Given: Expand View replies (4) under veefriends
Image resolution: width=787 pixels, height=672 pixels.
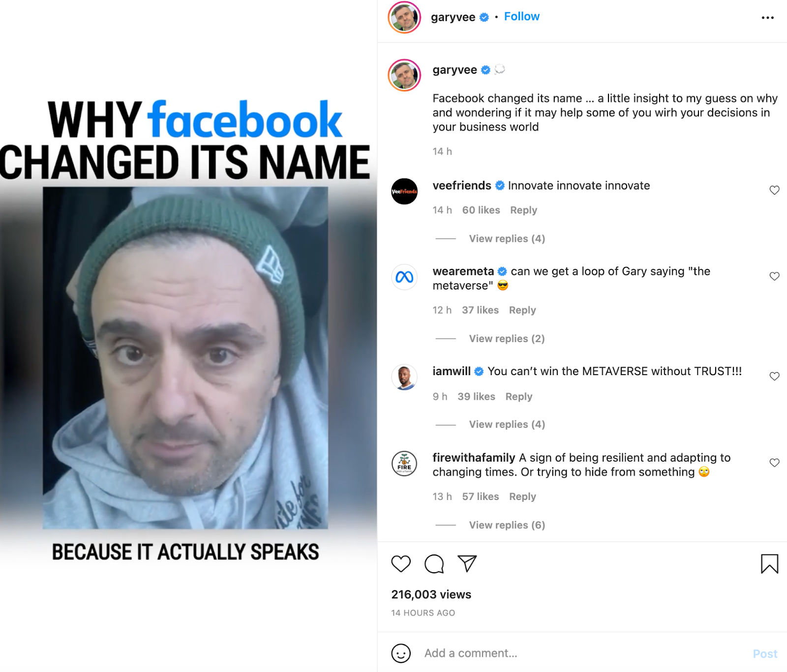Looking at the screenshot, I should pyautogui.click(x=507, y=238).
